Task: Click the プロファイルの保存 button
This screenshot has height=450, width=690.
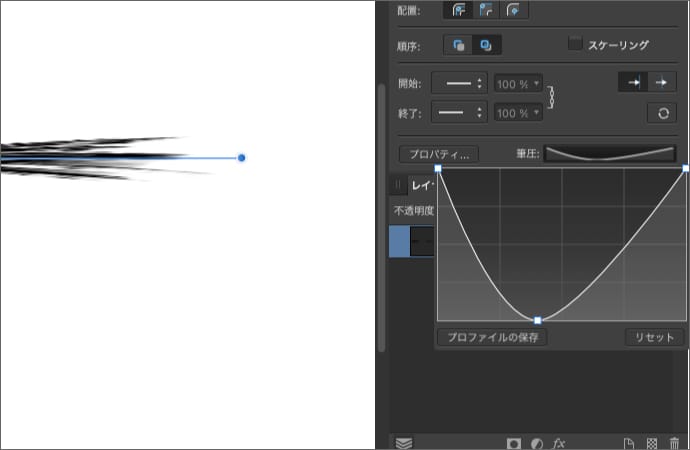Action: [x=492, y=337]
